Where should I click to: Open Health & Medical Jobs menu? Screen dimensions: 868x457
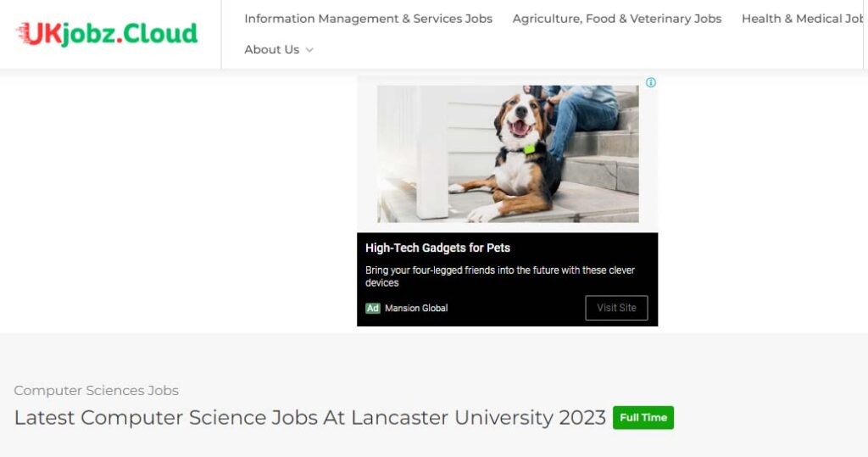(x=803, y=19)
